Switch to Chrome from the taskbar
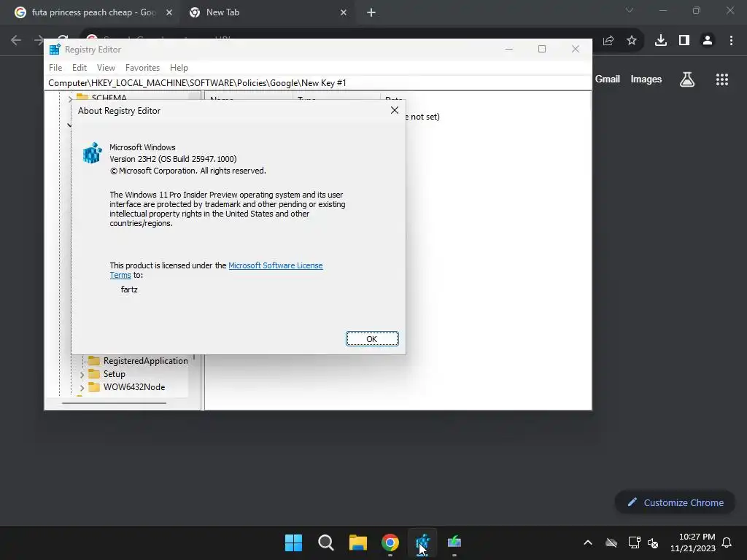 point(390,542)
